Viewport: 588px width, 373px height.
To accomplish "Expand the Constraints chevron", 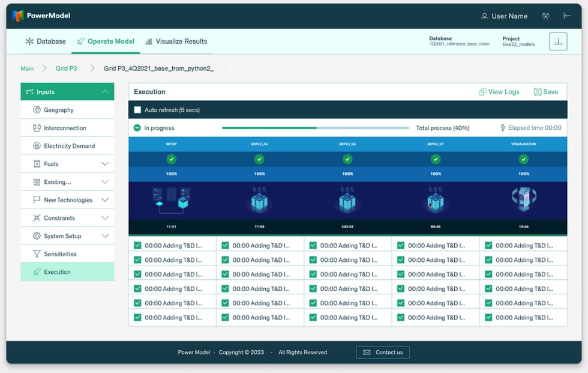I will pos(105,218).
